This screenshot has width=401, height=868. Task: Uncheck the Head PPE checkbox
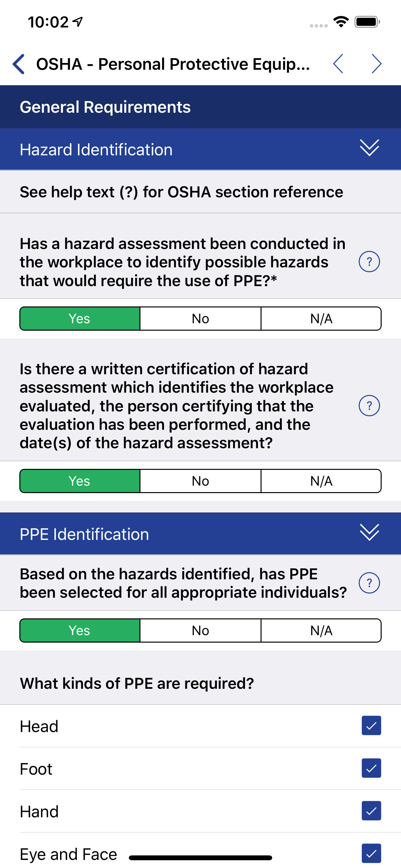pos(371,726)
